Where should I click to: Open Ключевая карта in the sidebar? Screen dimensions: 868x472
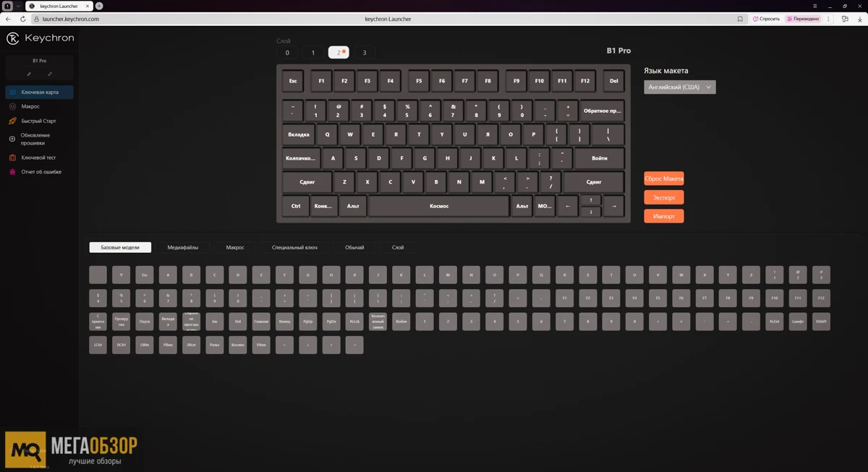(39, 93)
